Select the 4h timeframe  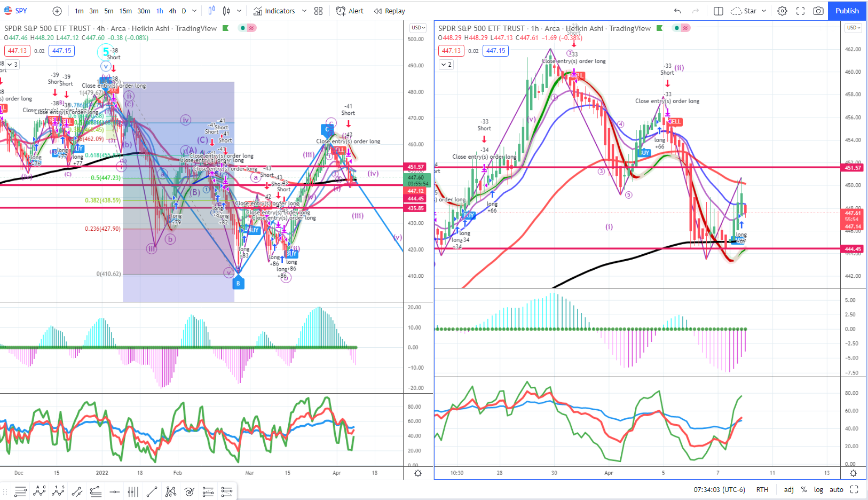[x=172, y=11]
